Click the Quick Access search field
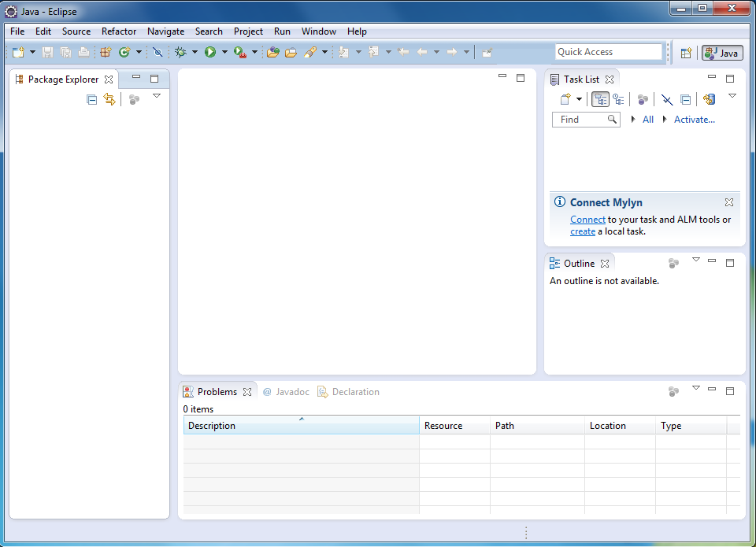The width and height of the screenshot is (756, 547). click(x=608, y=52)
